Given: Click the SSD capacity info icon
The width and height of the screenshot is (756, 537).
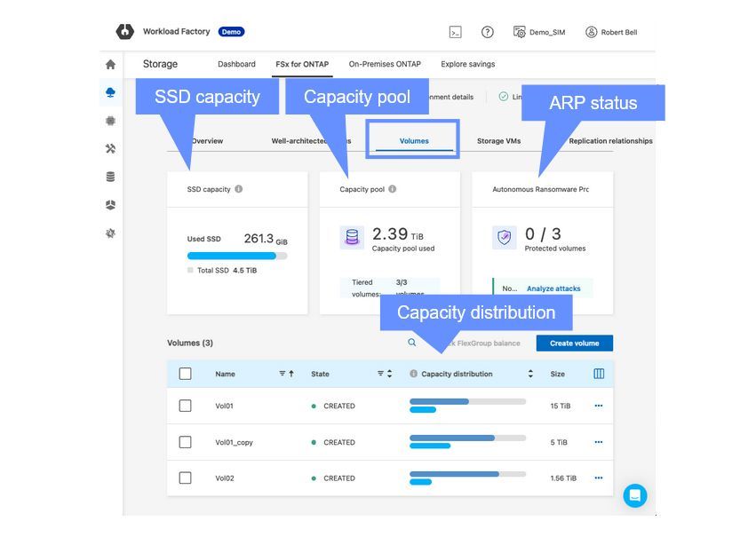Looking at the screenshot, I should pos(239,189).
